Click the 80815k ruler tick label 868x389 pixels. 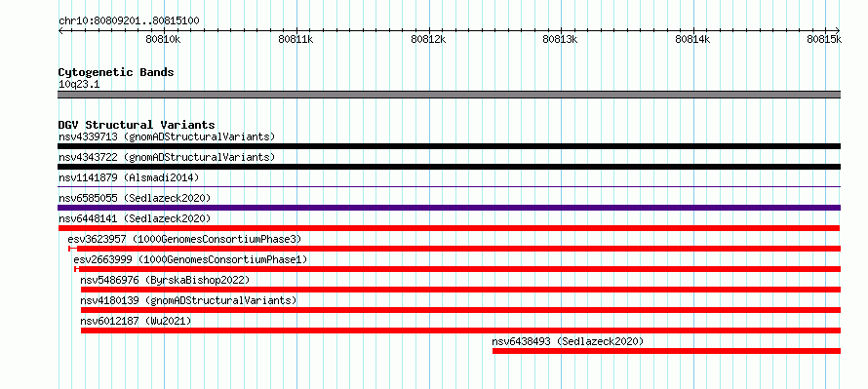825,39
